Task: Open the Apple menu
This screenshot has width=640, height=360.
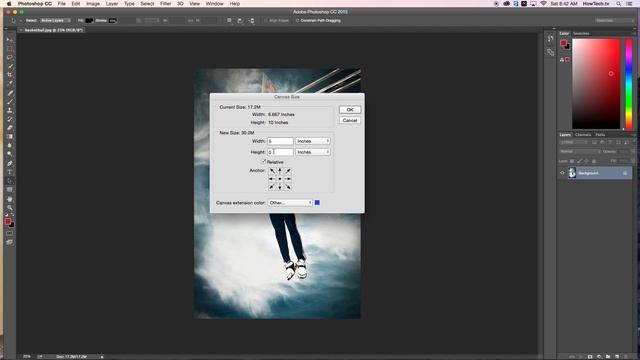Action: [9, 4]
